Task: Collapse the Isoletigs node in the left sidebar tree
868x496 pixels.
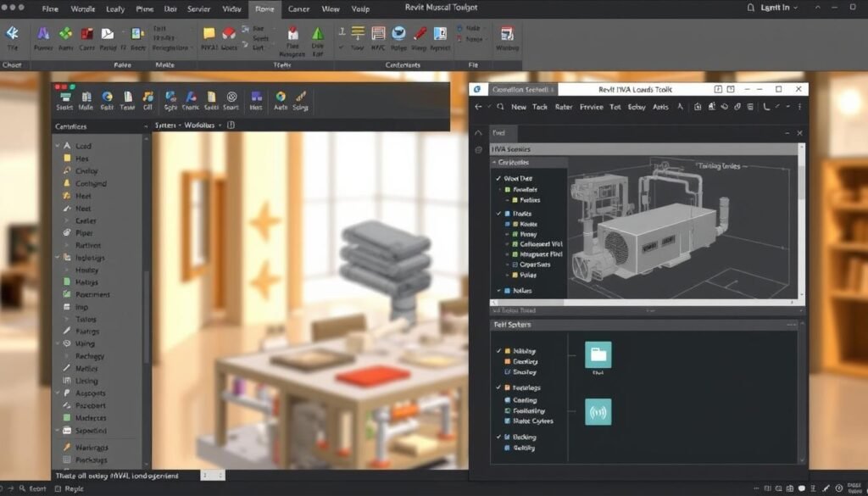Action: pos(58,258)
